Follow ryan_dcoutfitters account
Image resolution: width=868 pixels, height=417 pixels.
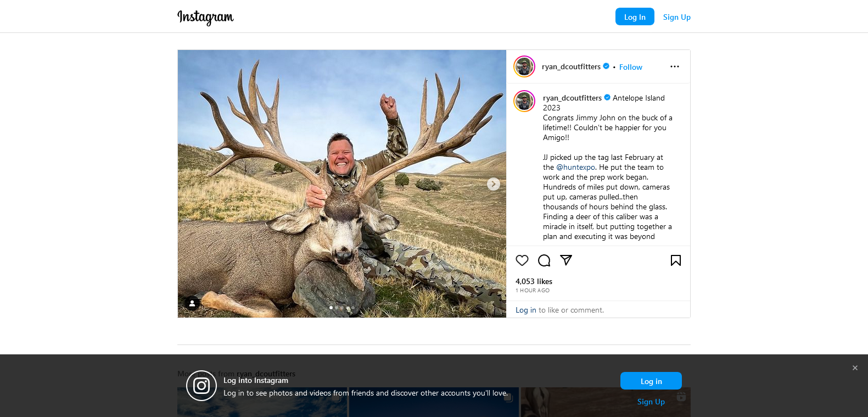[630, 67]
